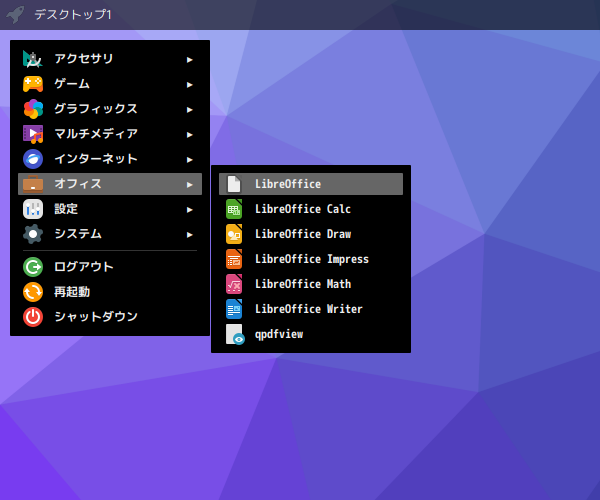Select the オフィス menu entry
600x500 pixels.
110,184
